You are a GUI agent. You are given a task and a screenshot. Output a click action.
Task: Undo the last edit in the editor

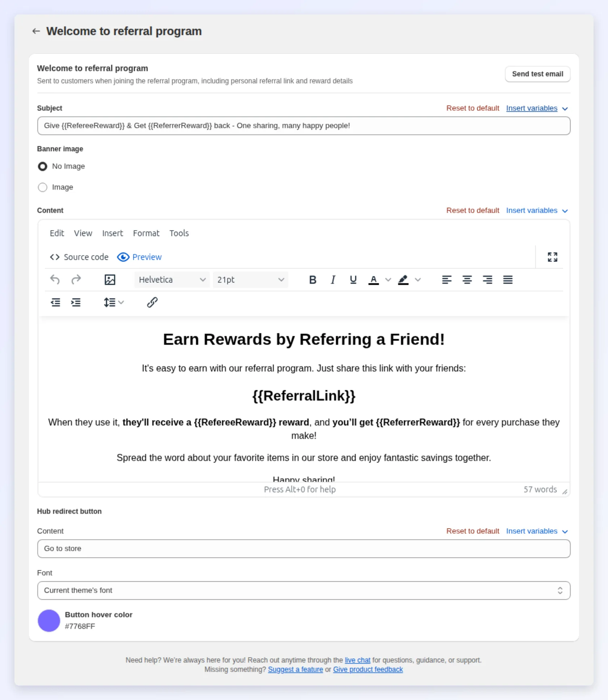click(x=55, y=280)
